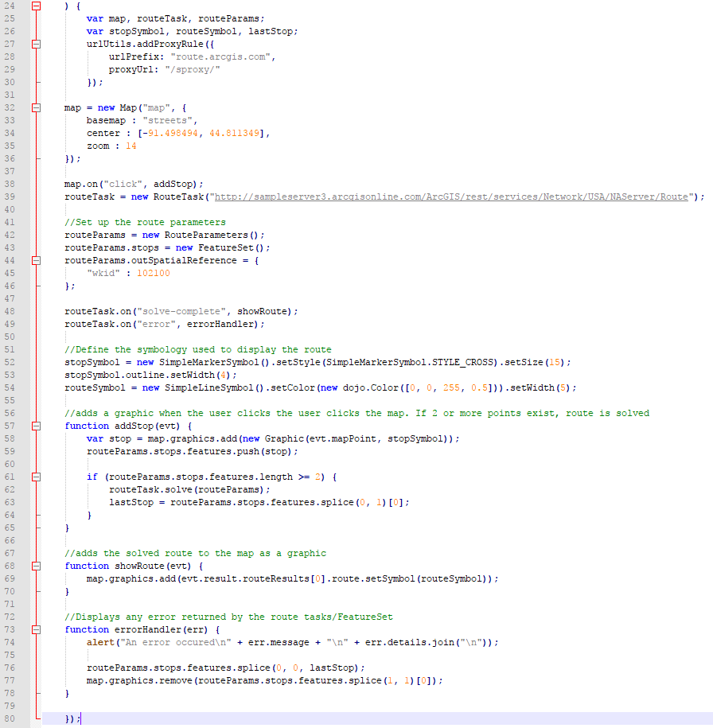Open the sampleserver3 NAServer Route URL link
This screenshot has height=728, width=713.
tap(451, 197)
